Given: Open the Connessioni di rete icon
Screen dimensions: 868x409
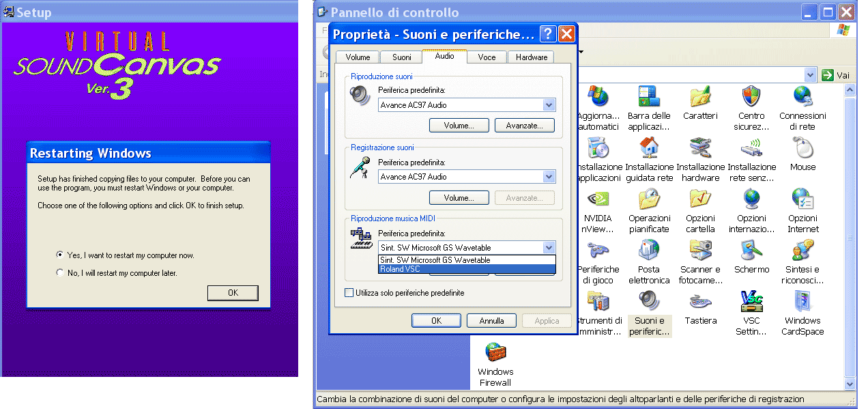Looking at the screenshot, I should [802, 97].
